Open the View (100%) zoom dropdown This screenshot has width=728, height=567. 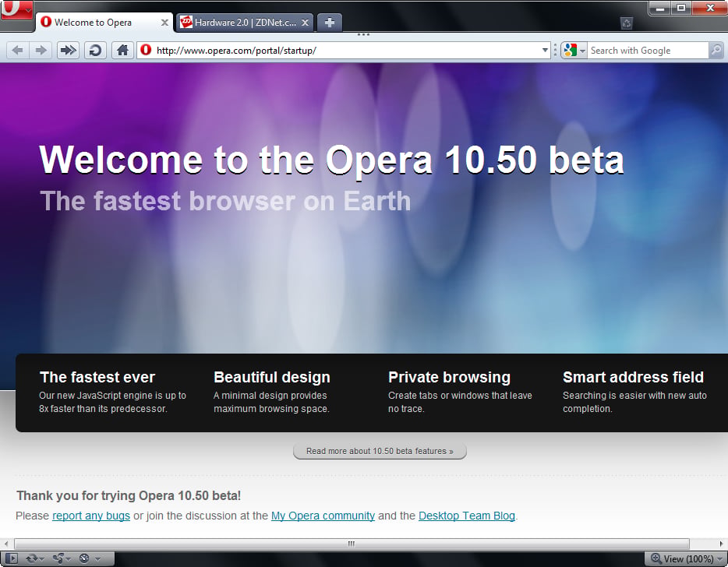tap(719, 559)
